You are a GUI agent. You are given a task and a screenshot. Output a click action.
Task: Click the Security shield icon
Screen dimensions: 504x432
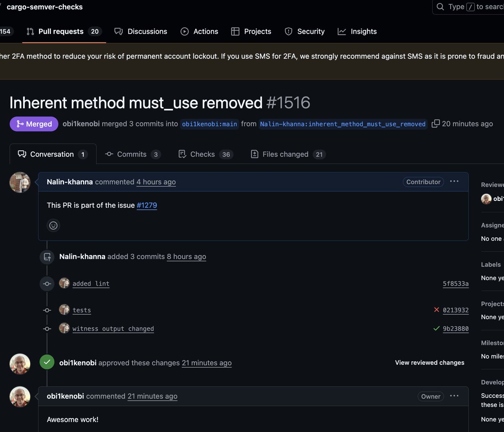pyautogui.click(x=289, y=32)
